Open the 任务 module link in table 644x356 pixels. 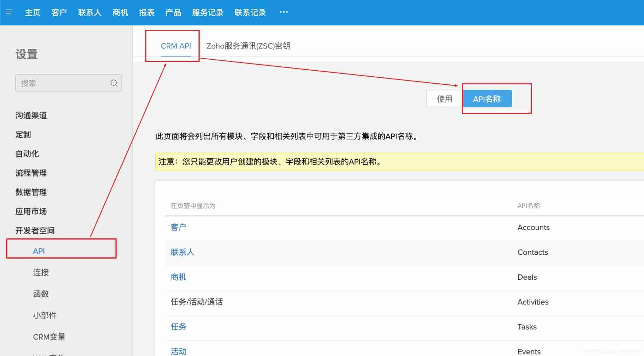click(178, 327)
